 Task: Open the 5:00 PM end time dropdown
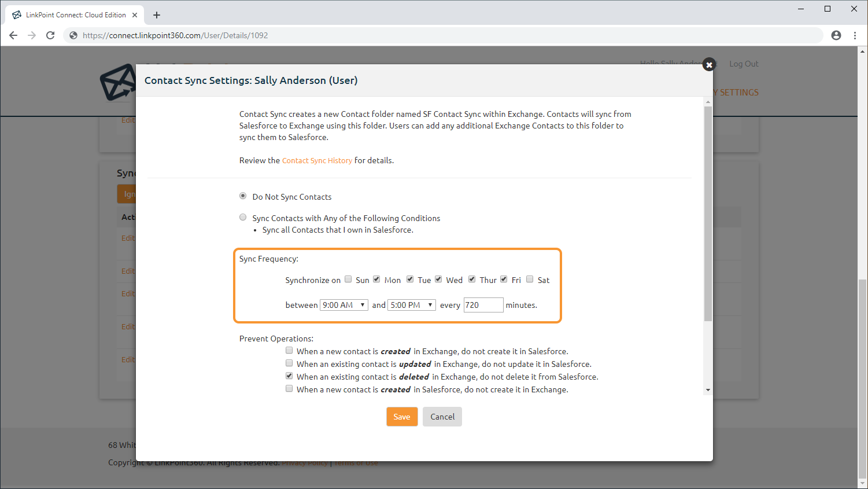(412, 305)
